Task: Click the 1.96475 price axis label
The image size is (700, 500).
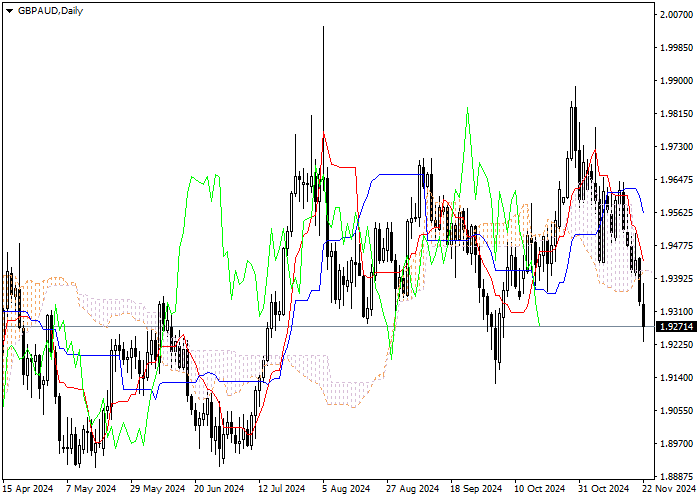Action: click(676, 180)
